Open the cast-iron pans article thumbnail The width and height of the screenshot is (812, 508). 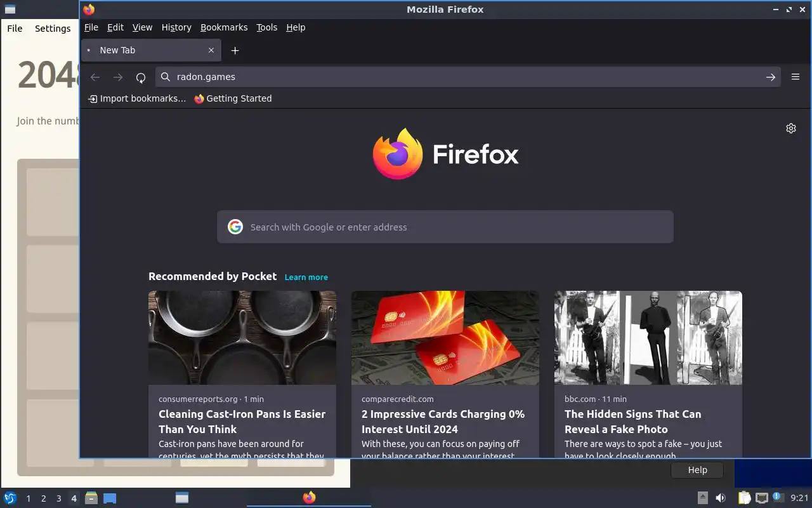coord(242,338)
